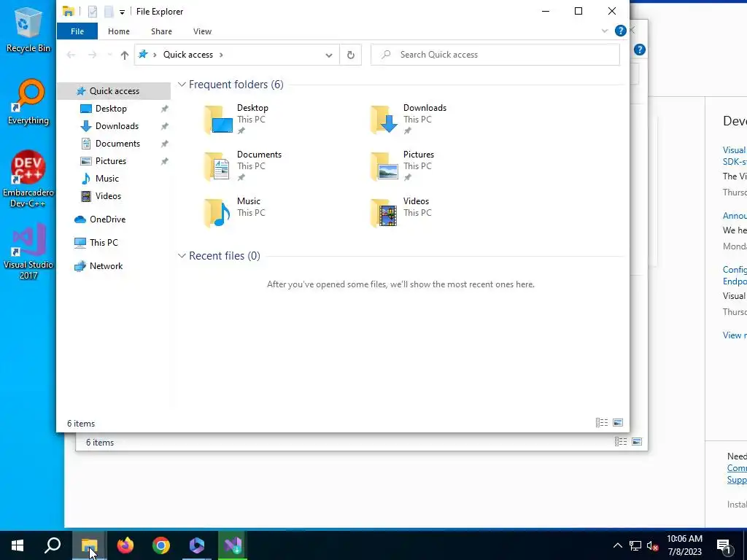Open OneDrive in the navigation pane
Screen dimensions: 747x560
[x=114, y=219]
